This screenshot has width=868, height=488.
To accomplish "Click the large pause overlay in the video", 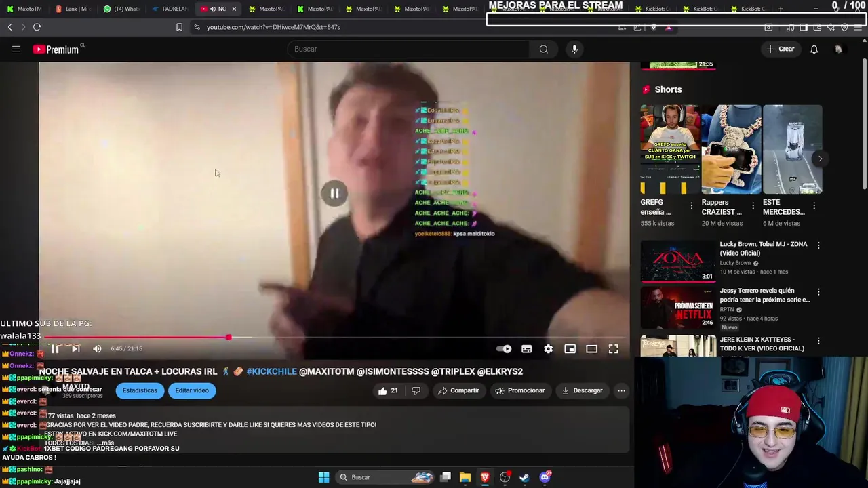I will [x=334, y=193].
